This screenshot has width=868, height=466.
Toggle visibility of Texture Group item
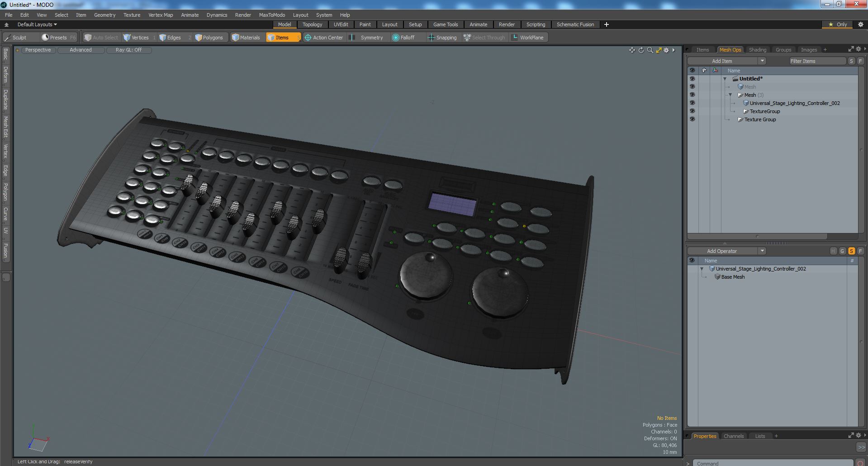(x=692, y=119)
